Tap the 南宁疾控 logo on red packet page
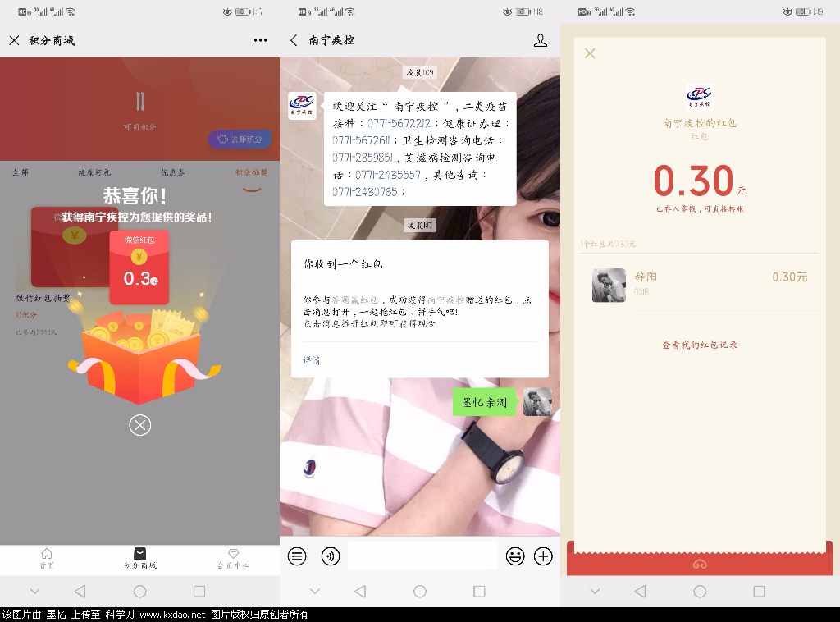Screen dimensions: 840x622 coord(700,97)
